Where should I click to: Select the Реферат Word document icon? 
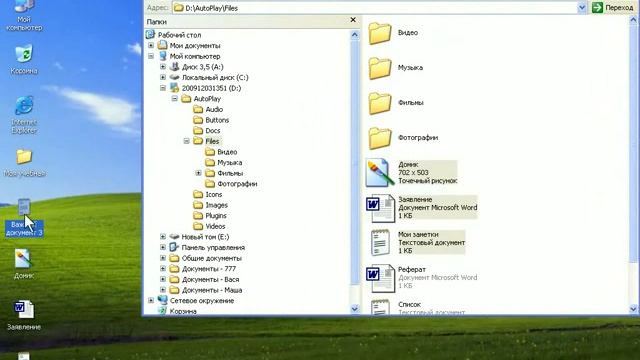click(x=380, y=278)
